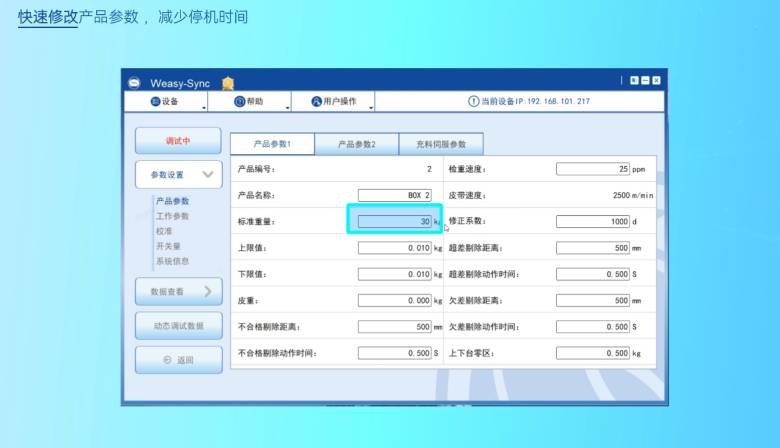This screenshot has height=448, width=780.
Task: Click the 帮助 (help) menu icon
Action: (240, 102)
